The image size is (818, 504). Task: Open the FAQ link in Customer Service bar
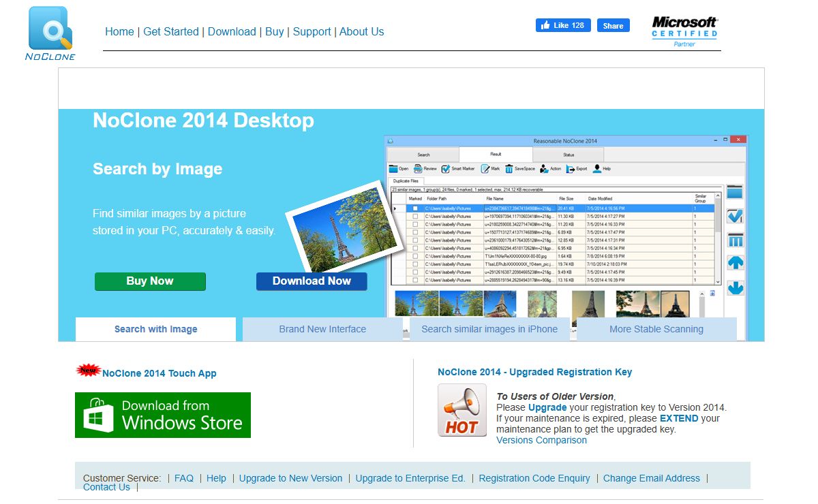pos(184,478)
